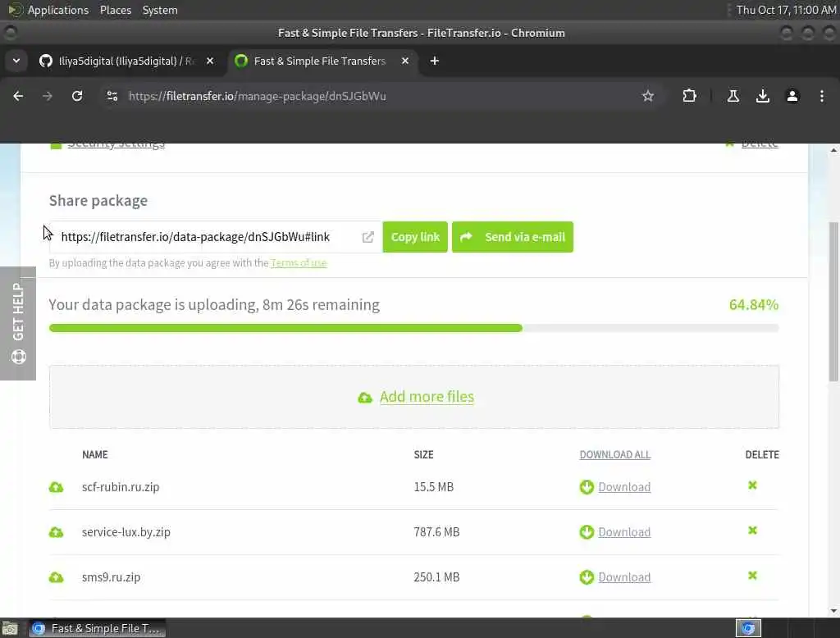Open the Add more files link
840x638 pixels.
(427, 397)
